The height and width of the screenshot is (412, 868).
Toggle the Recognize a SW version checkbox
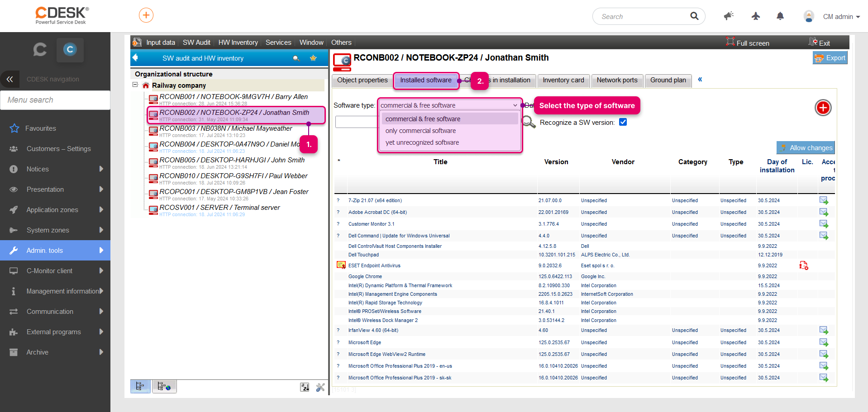(x=623, y=122)
